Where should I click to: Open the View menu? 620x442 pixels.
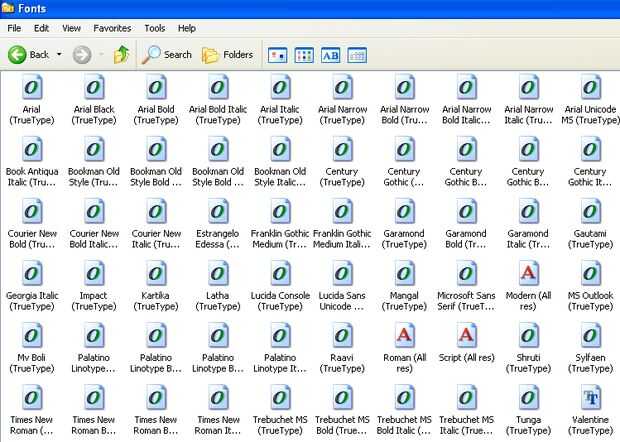click(x=71, y=28)
